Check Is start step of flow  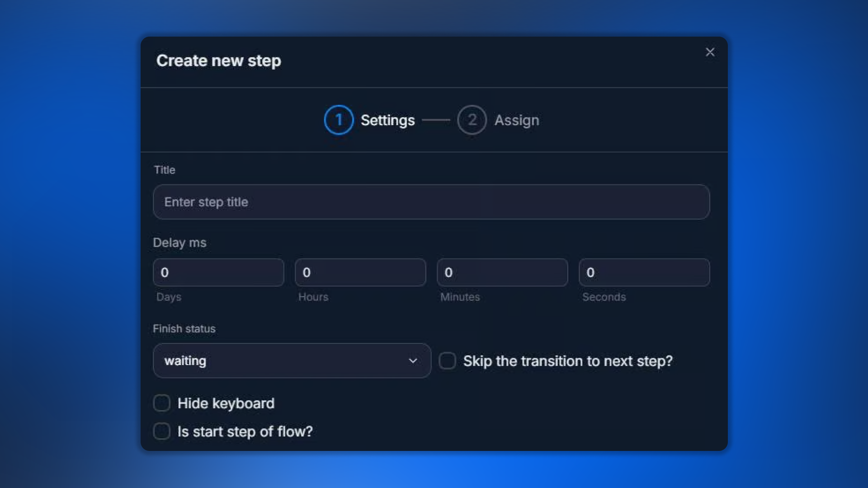coord(162,431)
